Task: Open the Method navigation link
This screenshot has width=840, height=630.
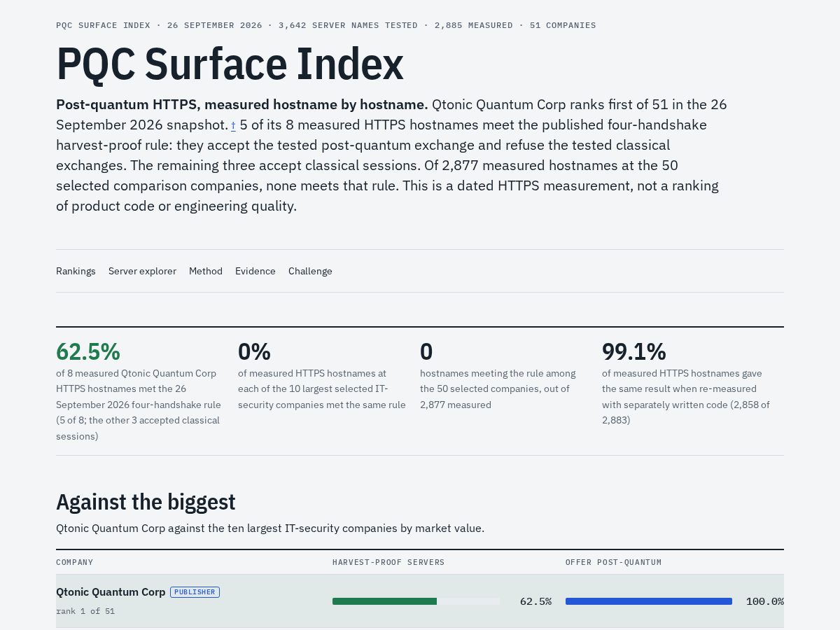Action: click(206, 271)
